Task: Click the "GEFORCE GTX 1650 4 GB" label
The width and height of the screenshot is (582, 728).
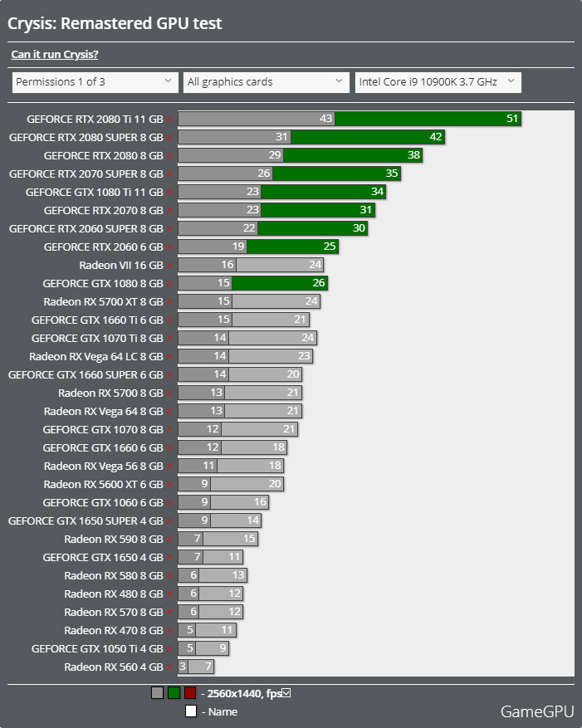Action: 103,558
